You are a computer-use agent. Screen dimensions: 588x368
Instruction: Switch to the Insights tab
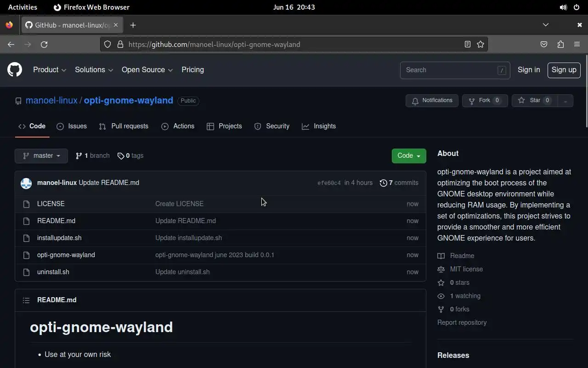tap(319, 126)
